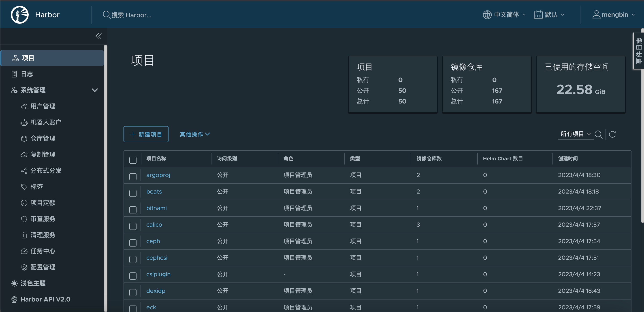Collapse the 系统管理 section chevron

coord(95,90)
